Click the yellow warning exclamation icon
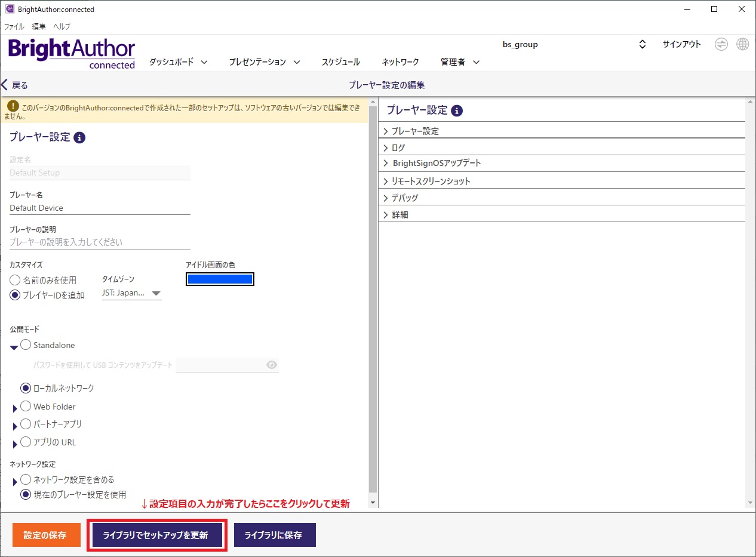Image resolution: width=756 pixels, height=557 pixels. pos(13,105)
